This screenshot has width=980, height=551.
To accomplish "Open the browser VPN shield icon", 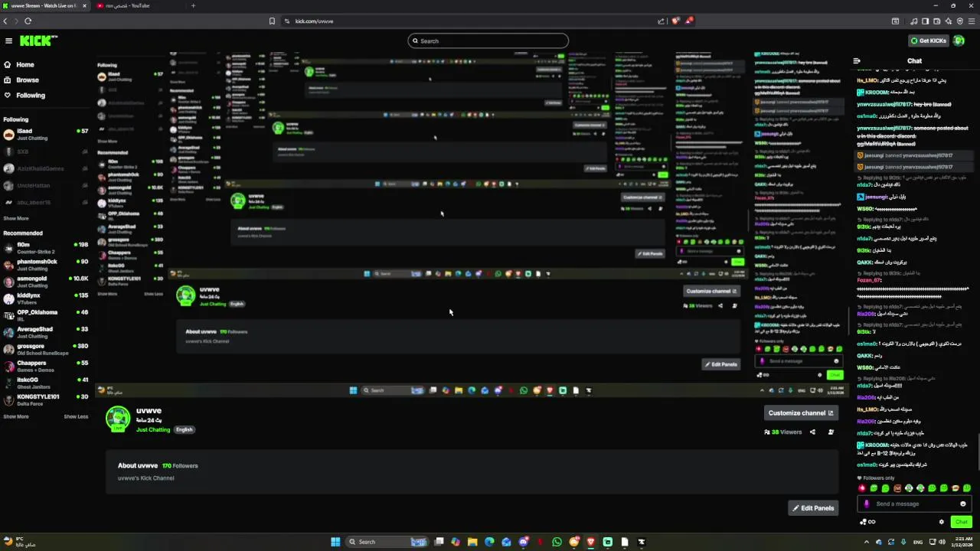I will pos(960,21).
